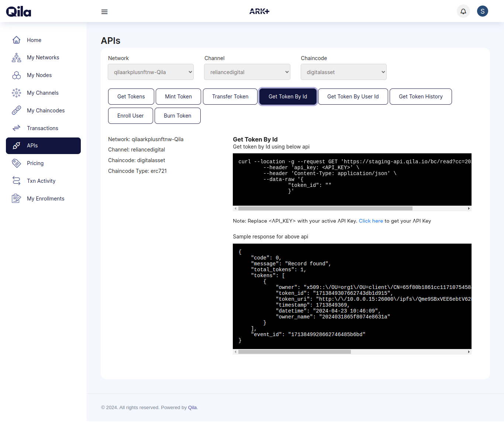Viewport: 504px width, 422px height.
Task: Select the Get Token History button
Action: (x=421, y=97)
